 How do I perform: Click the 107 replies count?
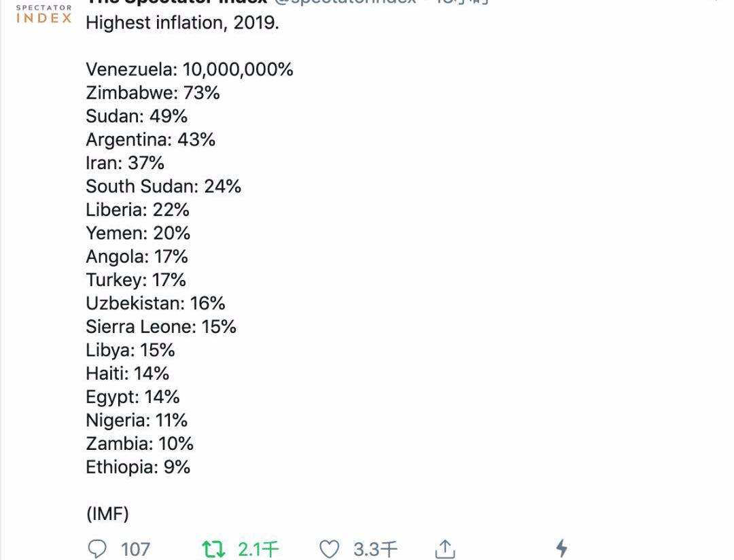pyautogui.click(x=135, y=549)
